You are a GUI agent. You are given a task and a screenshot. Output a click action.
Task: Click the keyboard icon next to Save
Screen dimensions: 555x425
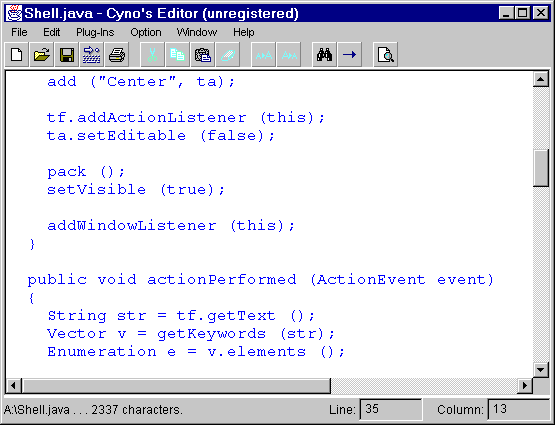point(92,55)
